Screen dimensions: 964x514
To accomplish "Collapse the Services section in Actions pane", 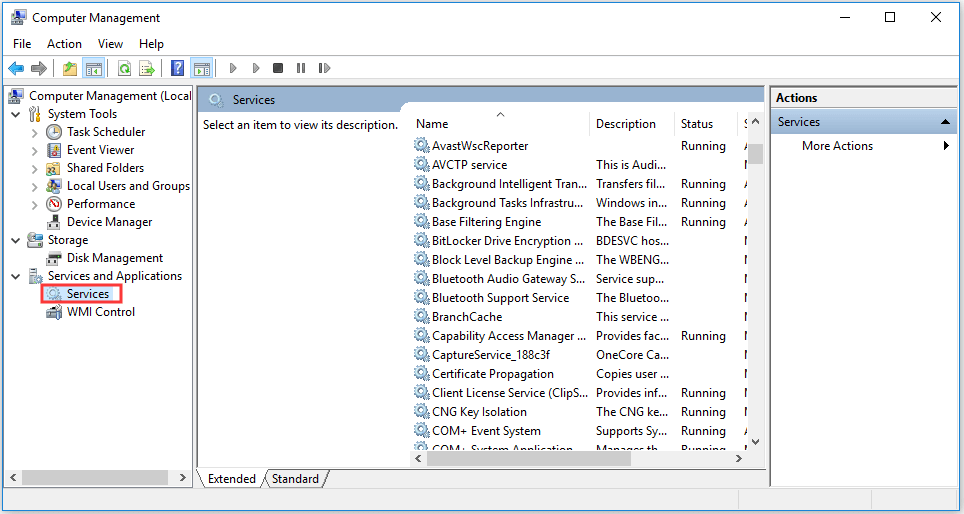I will (946, 122).
